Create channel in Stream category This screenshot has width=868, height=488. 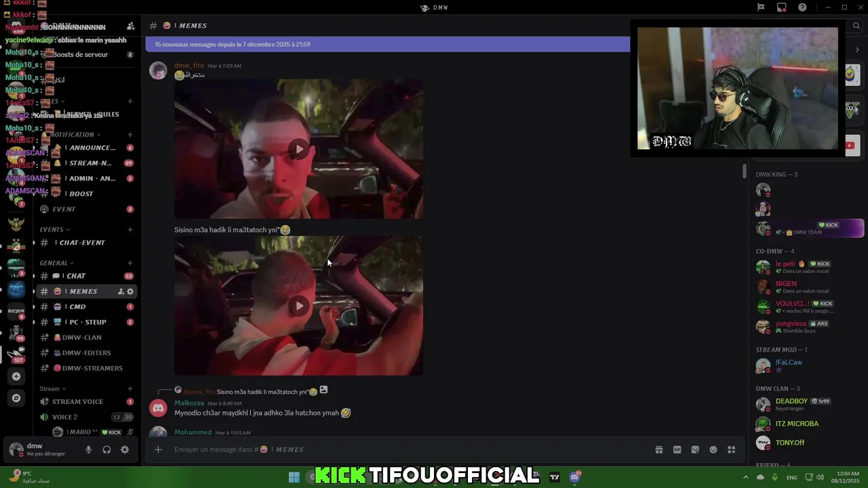coord(130,389)
